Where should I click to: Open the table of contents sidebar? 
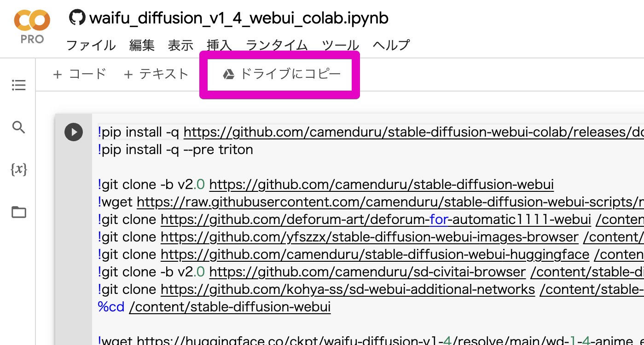pyautogui.click(x=18, y=85)
